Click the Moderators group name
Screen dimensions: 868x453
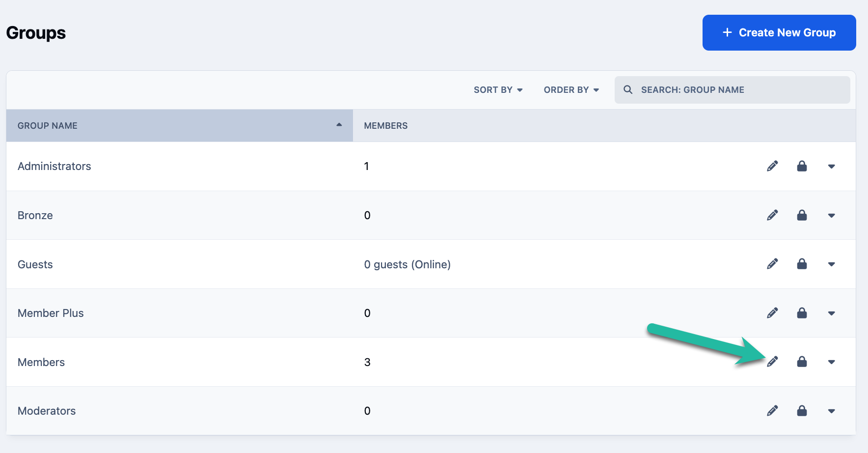pyautogui.click(x=47, y=411)
